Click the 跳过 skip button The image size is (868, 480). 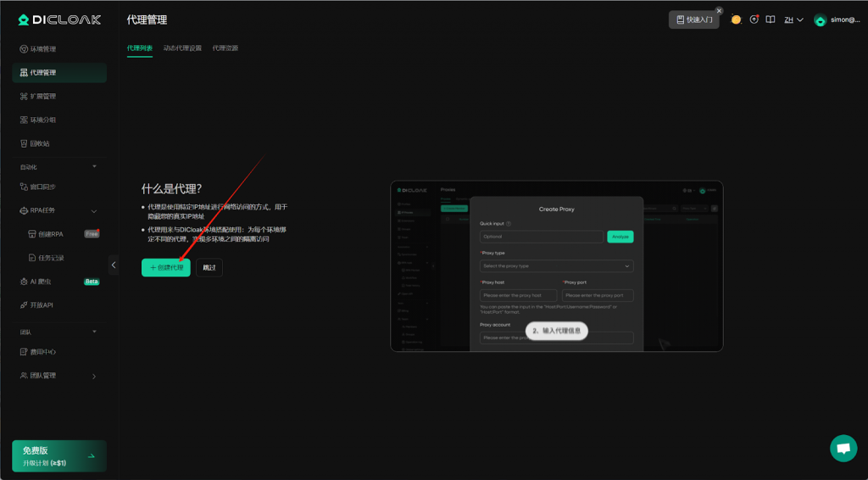209,267
